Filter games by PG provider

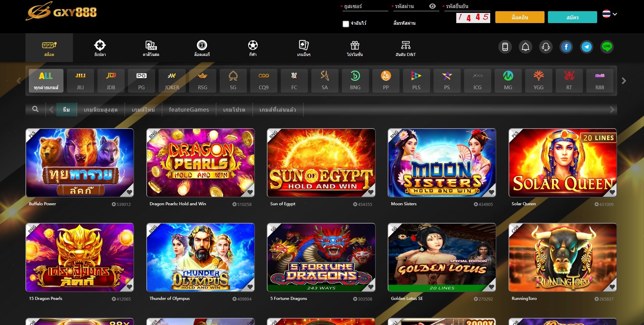point(142,81)
